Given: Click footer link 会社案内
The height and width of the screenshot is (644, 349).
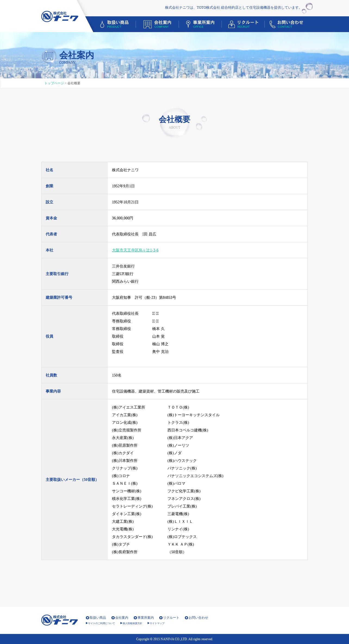Looking at the screenshot, I should 120,618.
